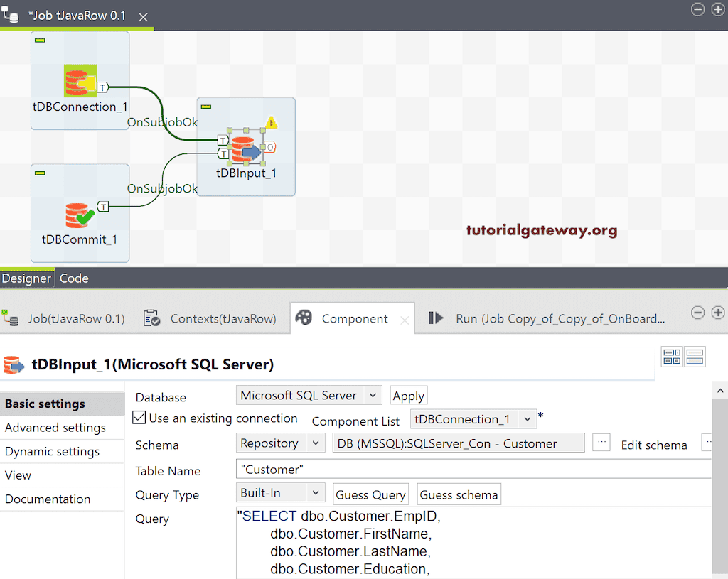Select the tDBInput_1 component icon

[x=247, y=148]
